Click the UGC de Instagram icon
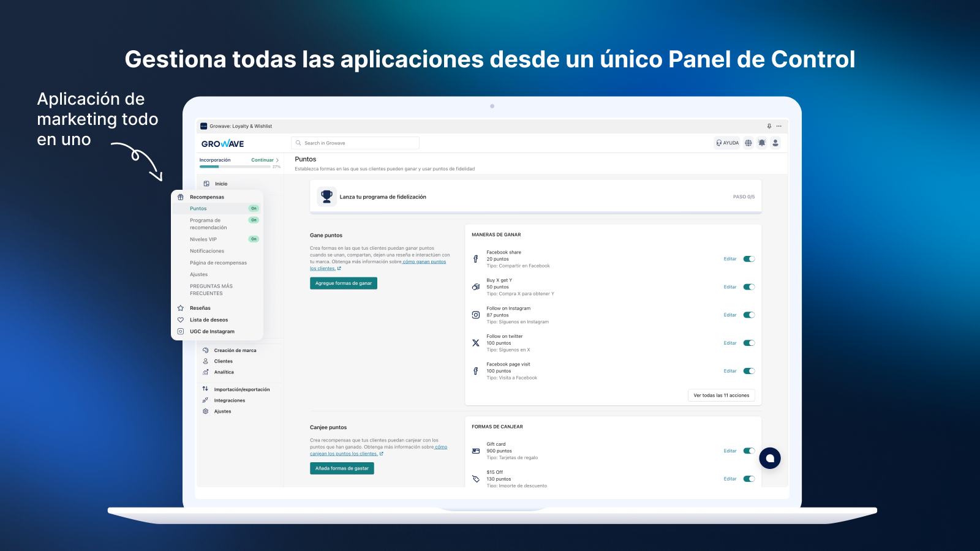Screen dimensions: 980x551 [181, 331]
